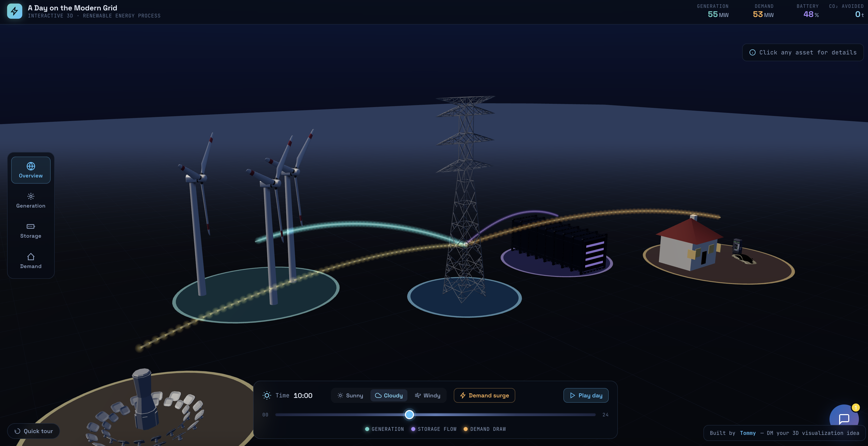Click the GENERATION legend entry
868x446 pixels.
(x=384, y=429)
